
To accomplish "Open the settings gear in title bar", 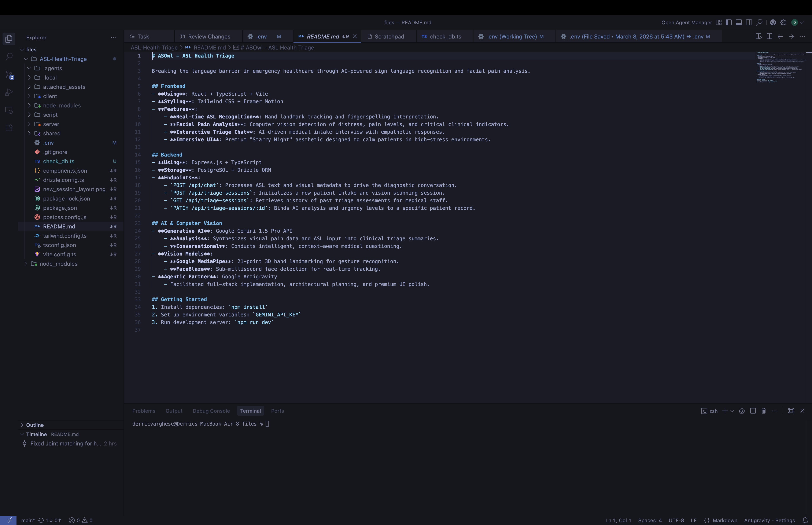I will (783, 22).
